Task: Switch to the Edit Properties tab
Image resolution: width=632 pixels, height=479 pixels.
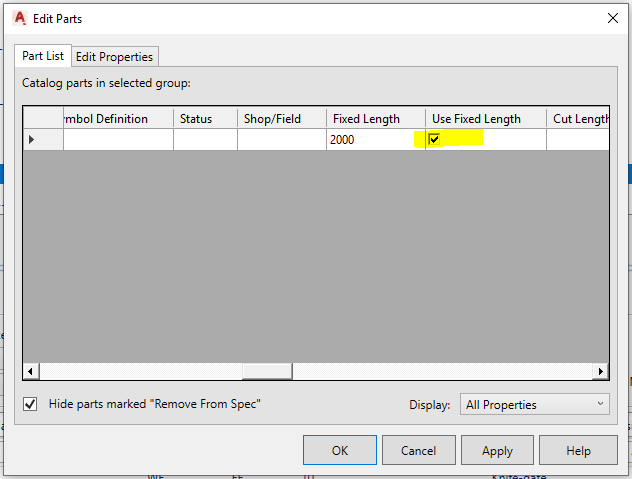Action: pos(114,57)
